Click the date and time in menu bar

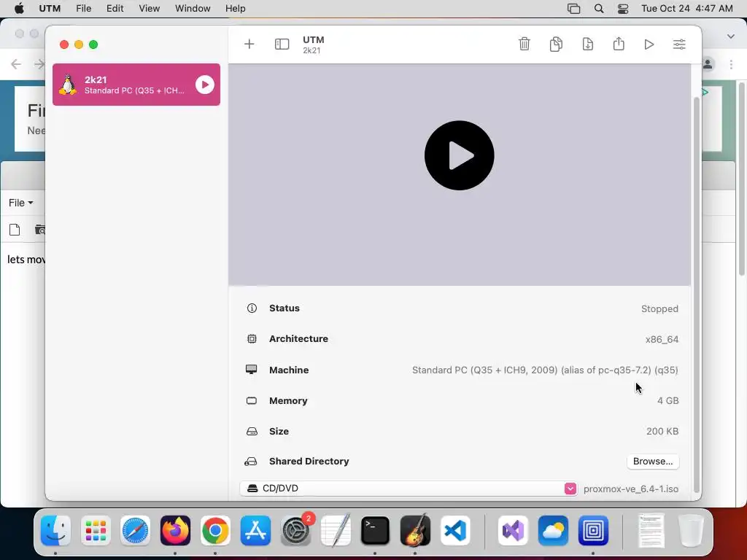687,9
